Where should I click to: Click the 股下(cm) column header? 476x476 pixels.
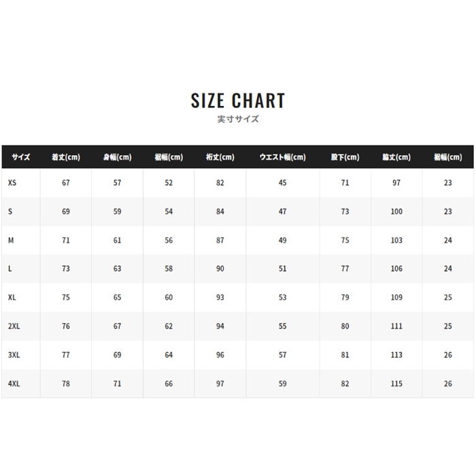click(x=345, y=157)
